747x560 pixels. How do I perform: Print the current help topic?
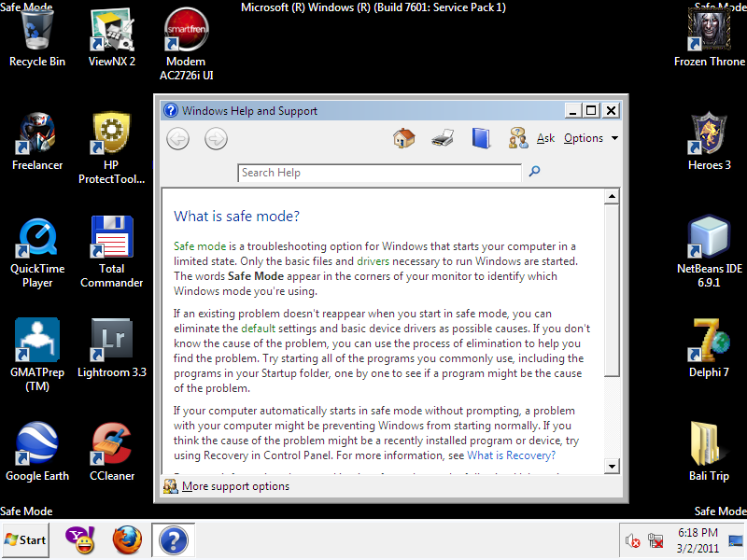point(442,138)
